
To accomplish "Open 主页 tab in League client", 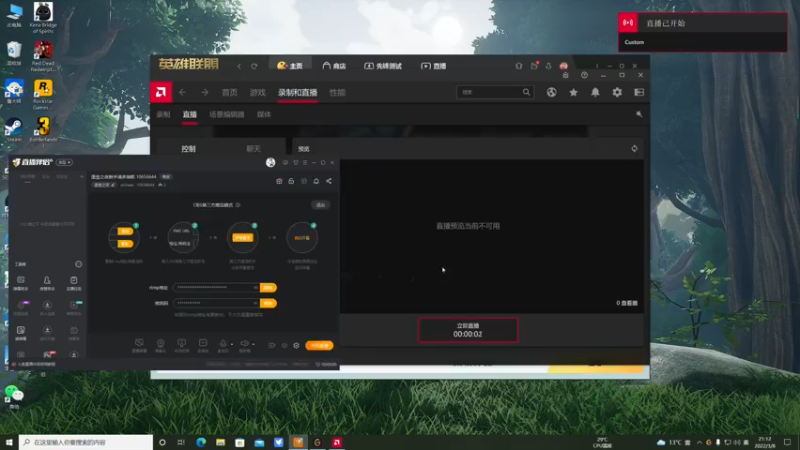I will (x=290, y=66).
